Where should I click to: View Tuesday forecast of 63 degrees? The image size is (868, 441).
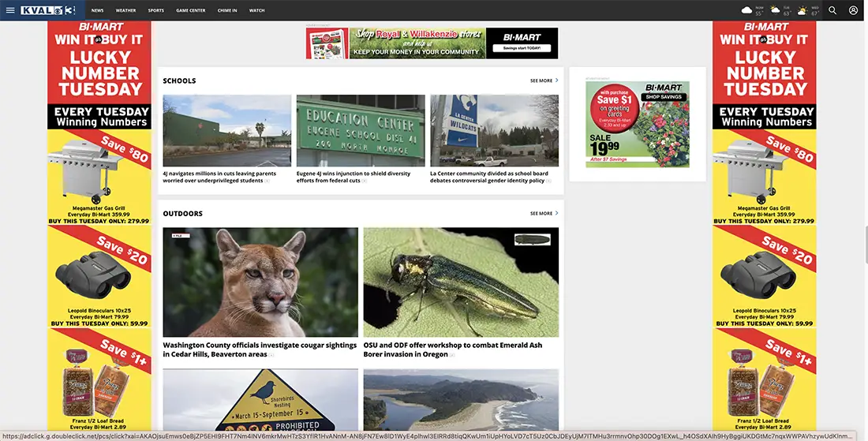[x=780, y=10]
